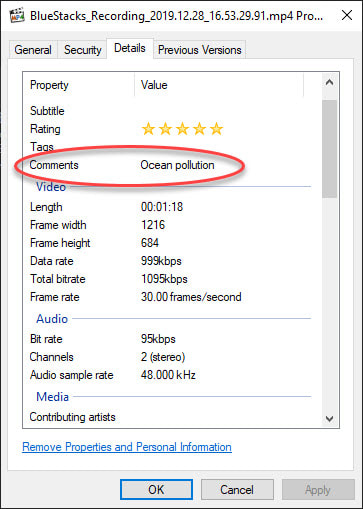Click the scroll down arrow in properties list
This screenshot has width=363, height=509.
coord(329,419)
